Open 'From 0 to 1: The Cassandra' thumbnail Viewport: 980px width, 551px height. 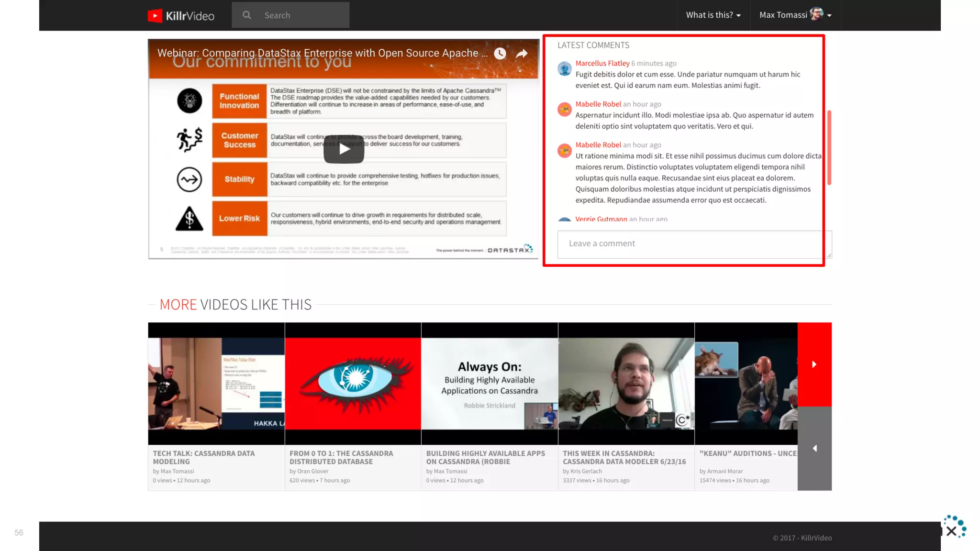coord(353,384)
